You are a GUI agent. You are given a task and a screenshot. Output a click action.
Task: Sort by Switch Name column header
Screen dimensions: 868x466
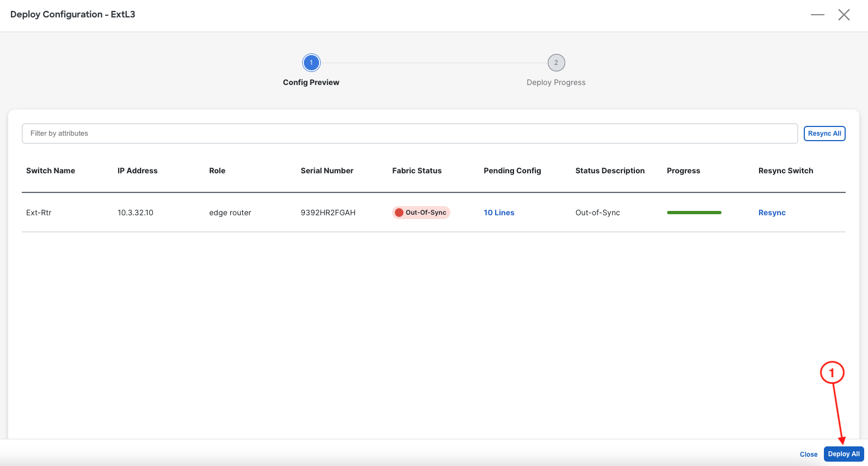51,171
